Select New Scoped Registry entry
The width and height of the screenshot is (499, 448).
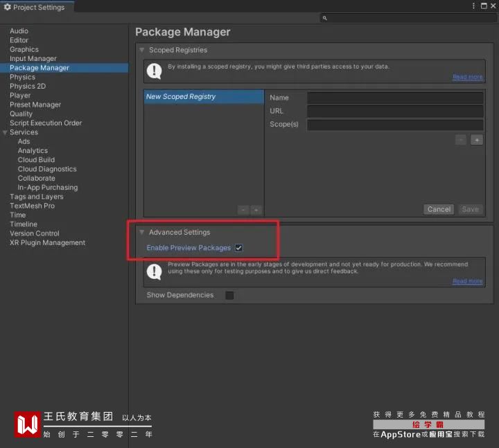(x=204, y=96)
